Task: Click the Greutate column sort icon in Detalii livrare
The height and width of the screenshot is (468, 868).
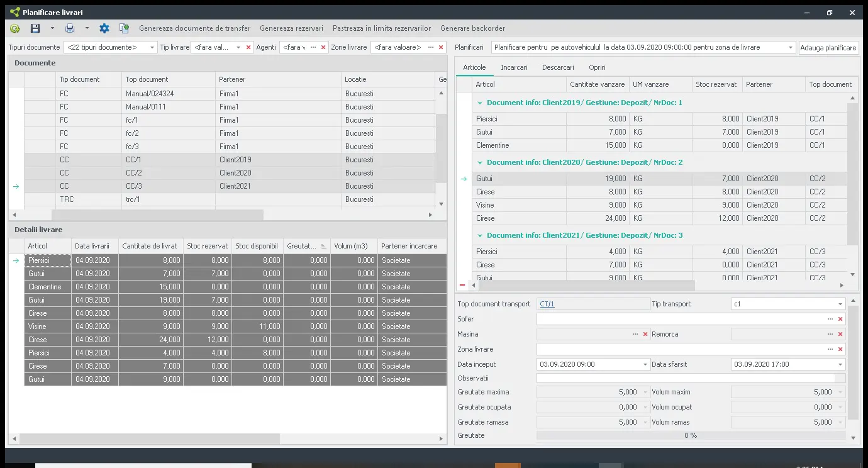Action: coord(324,246)
